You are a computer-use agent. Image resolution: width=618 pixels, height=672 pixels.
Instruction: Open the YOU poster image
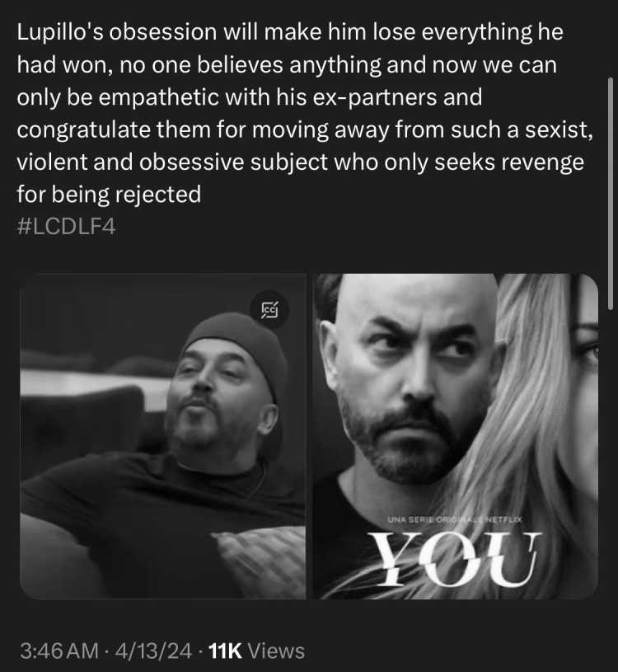coord(456,436)
